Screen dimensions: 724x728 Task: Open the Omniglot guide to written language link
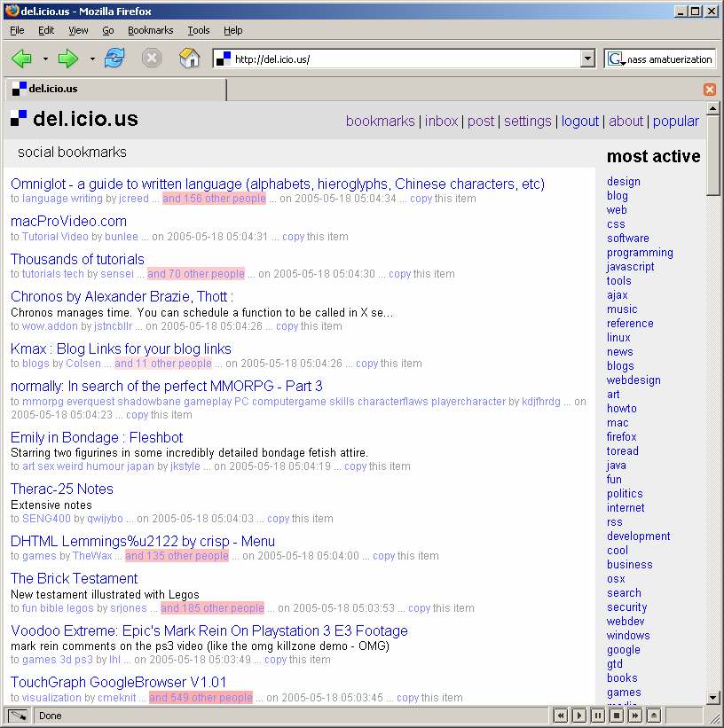(x=278, y=184)
